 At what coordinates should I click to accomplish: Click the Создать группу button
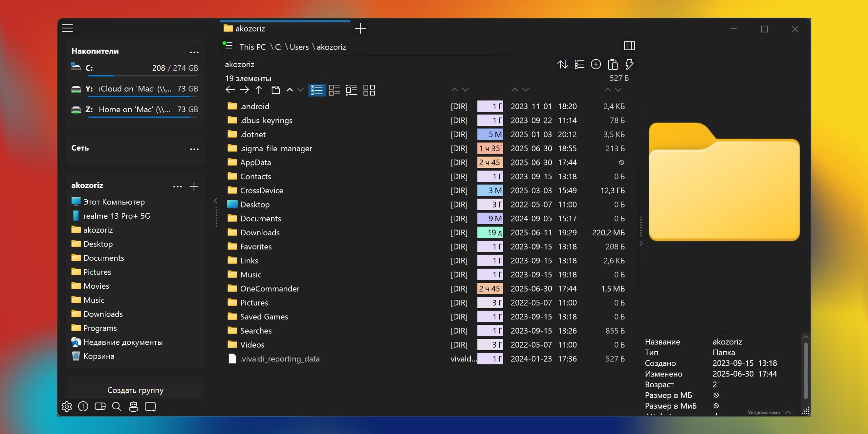coord(135,390)
